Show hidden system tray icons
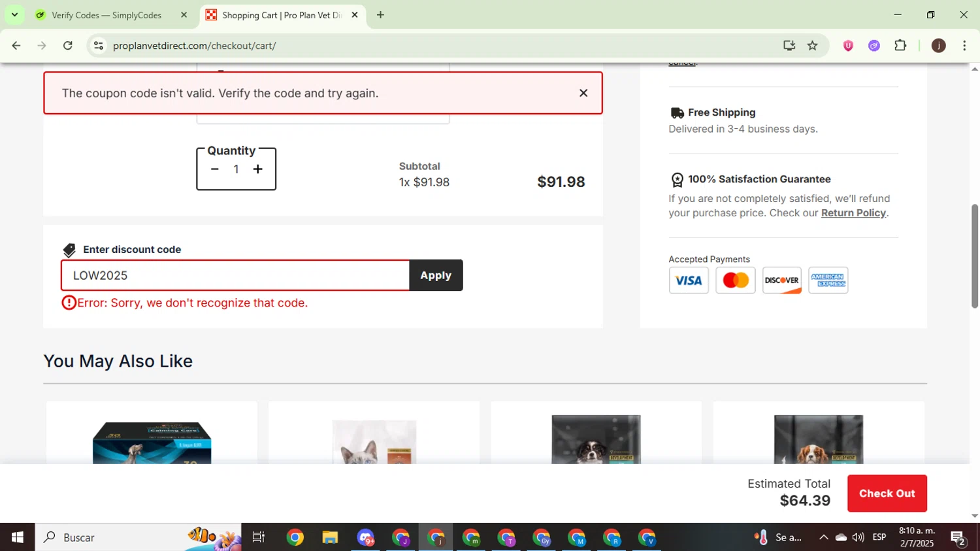 click(824, 537)
